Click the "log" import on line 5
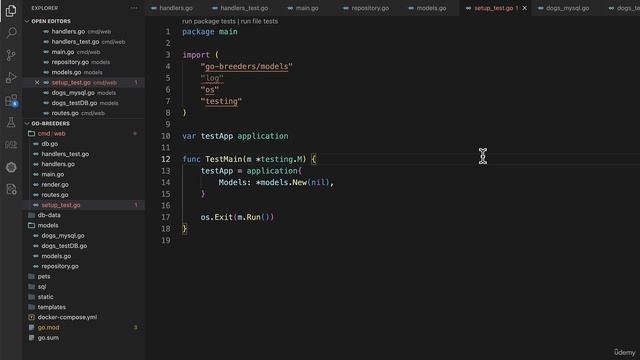The width and height of the screenshot is (640, 360). [x=212, y=78]
